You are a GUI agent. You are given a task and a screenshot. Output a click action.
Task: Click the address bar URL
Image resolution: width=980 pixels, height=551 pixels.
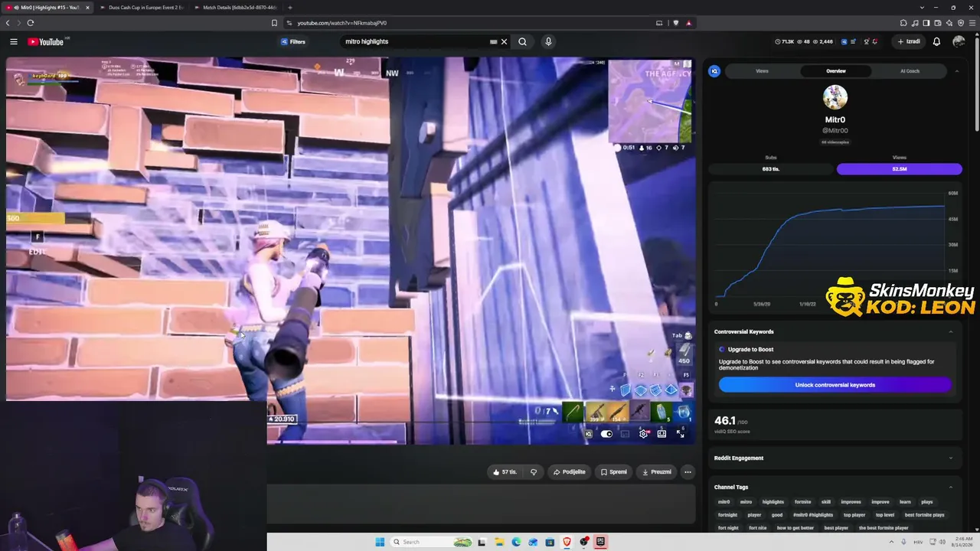click(342, 23)
